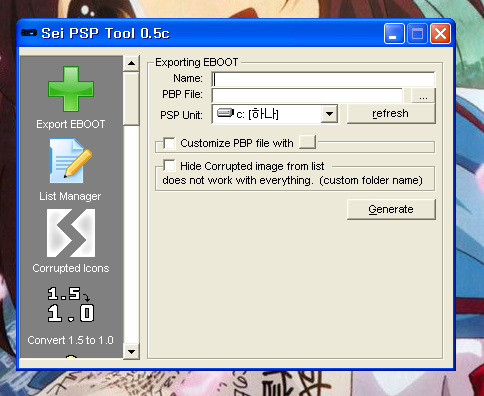Click the sidebar scroll up arrow
This screenshot has width=484, height=396.
[x=131, y=63]
